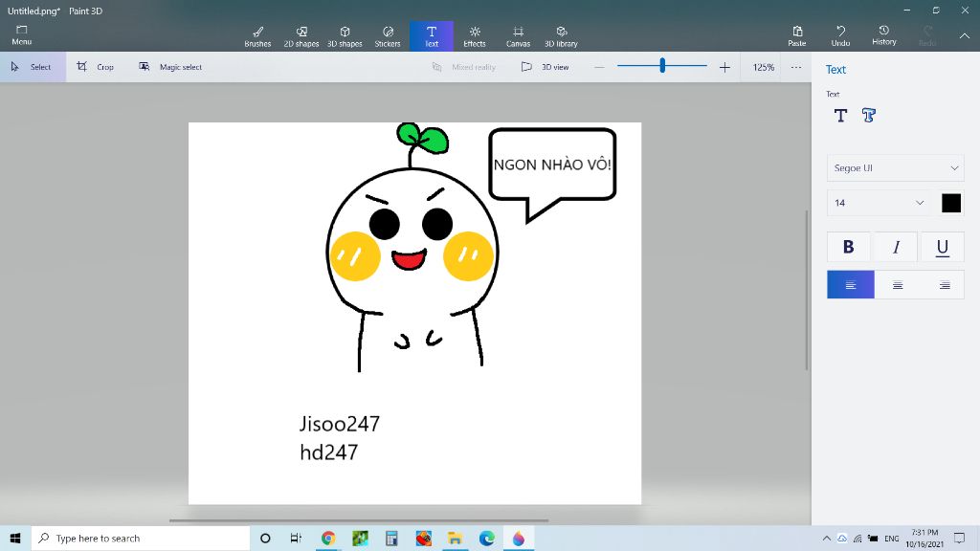Open the 125% zoom level dropdown

click(x=763, y=67)
